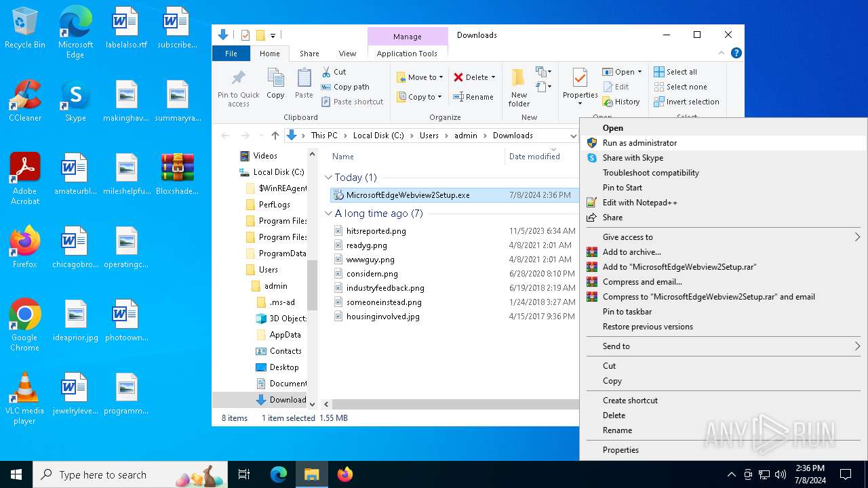
Task: Open Skype desktop shortcut
Action: pos(75,100)
